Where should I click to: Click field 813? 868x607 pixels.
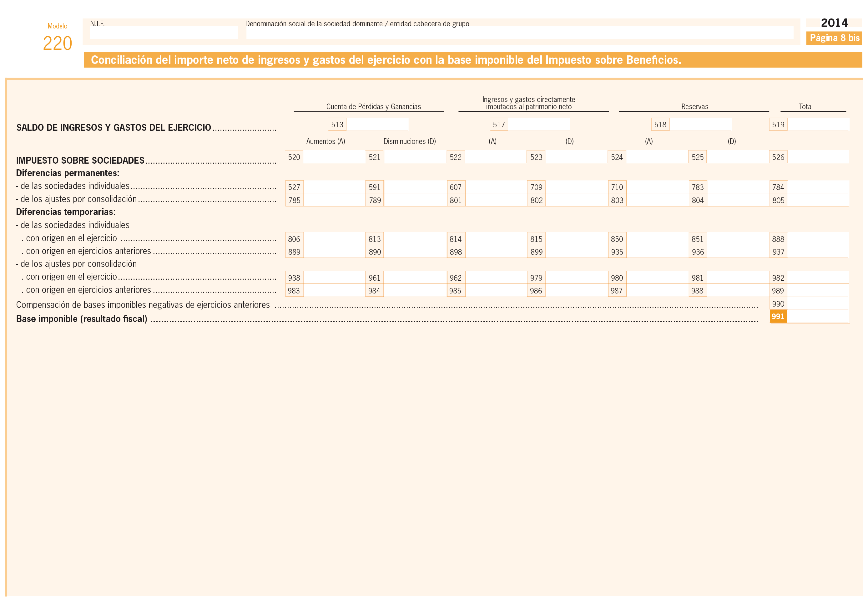(x=415, y=239)
